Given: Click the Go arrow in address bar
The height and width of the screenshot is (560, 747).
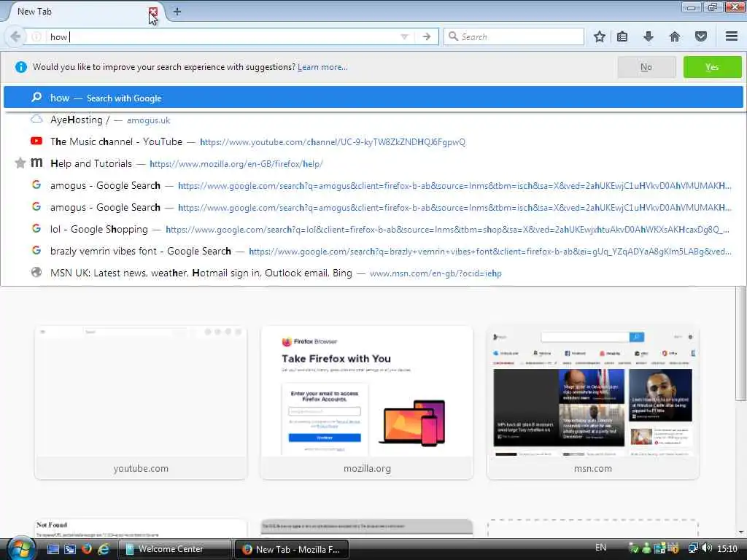Looking at the screenshot, I should coord(427,36).
